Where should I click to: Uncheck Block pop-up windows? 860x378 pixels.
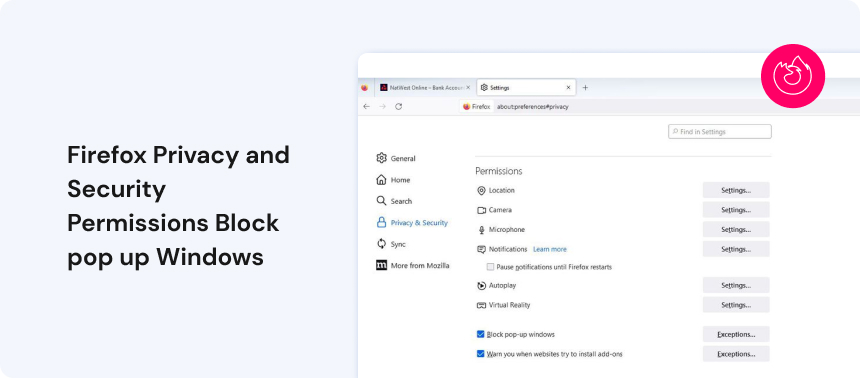coord(480,334)
